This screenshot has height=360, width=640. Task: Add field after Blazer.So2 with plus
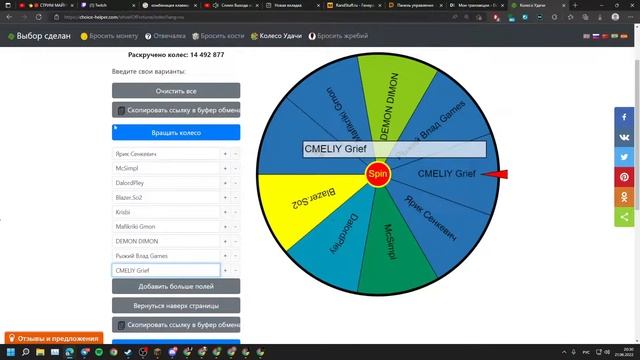click(x=225, y=198)
